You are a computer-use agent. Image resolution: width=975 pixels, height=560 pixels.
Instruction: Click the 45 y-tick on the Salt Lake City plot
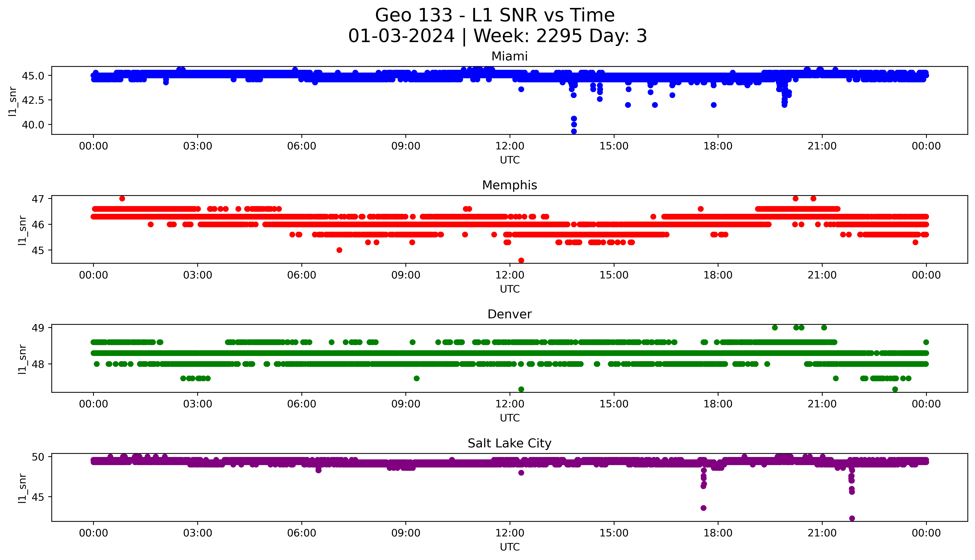[x=38, y=497]
